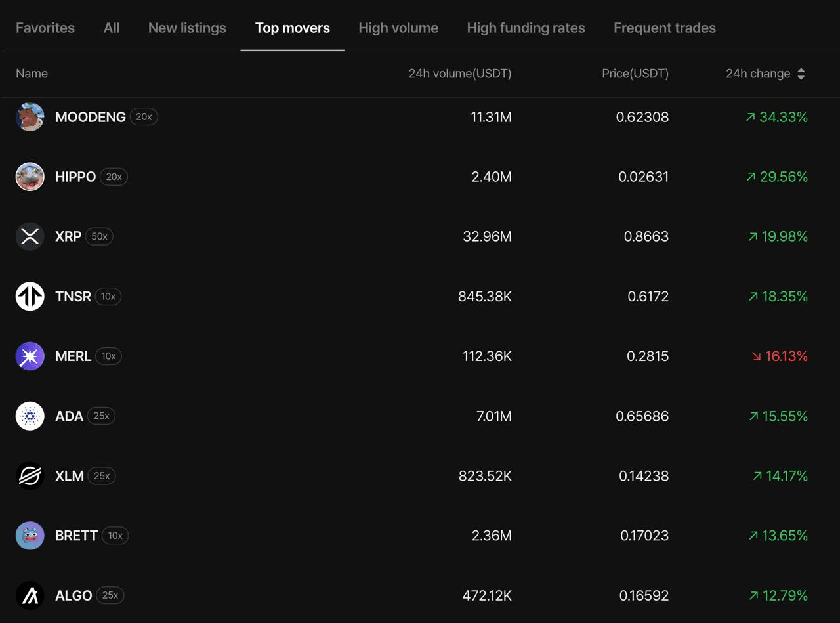Click XLM price 0.14238
This screenshot has width=840, height=623.
click(644, 476)
